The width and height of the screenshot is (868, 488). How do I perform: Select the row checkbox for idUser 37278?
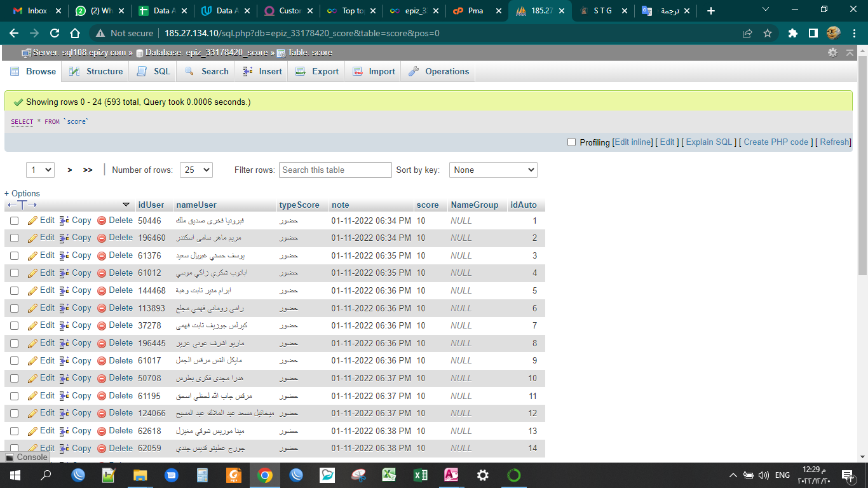[14, 326]
